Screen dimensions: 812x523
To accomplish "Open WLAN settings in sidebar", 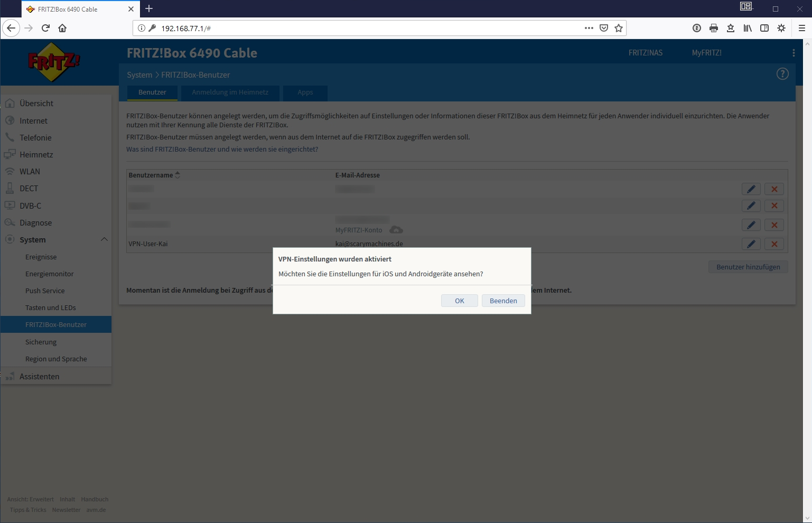I will [56, 171].
